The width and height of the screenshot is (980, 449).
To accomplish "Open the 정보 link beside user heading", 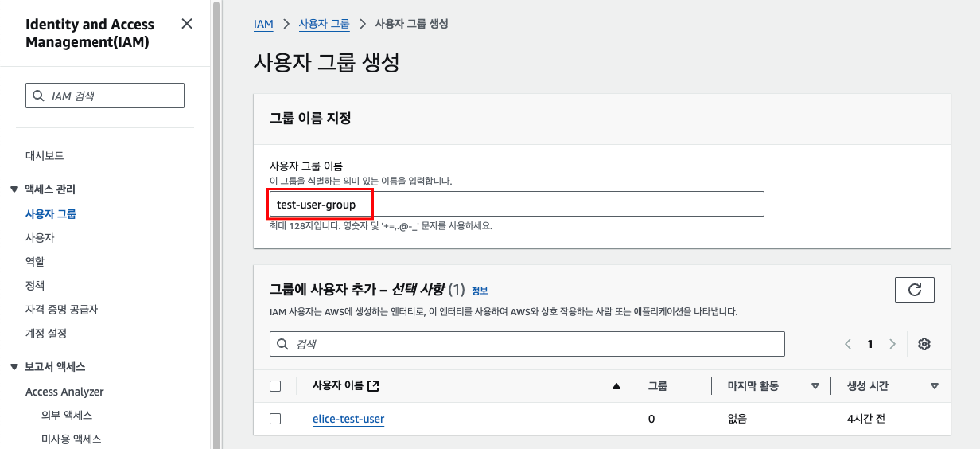I will [480, 291].
